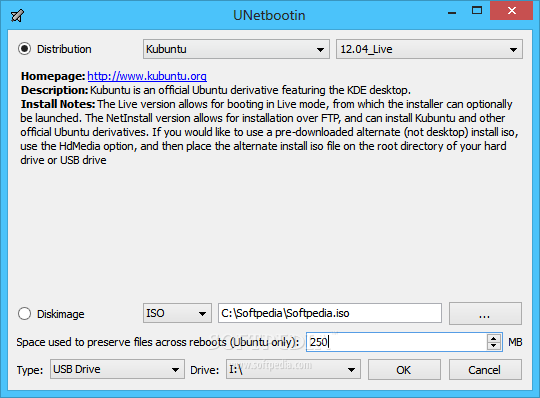
Task: Select the Distribution radio button
Action: [x=24, y=49]
